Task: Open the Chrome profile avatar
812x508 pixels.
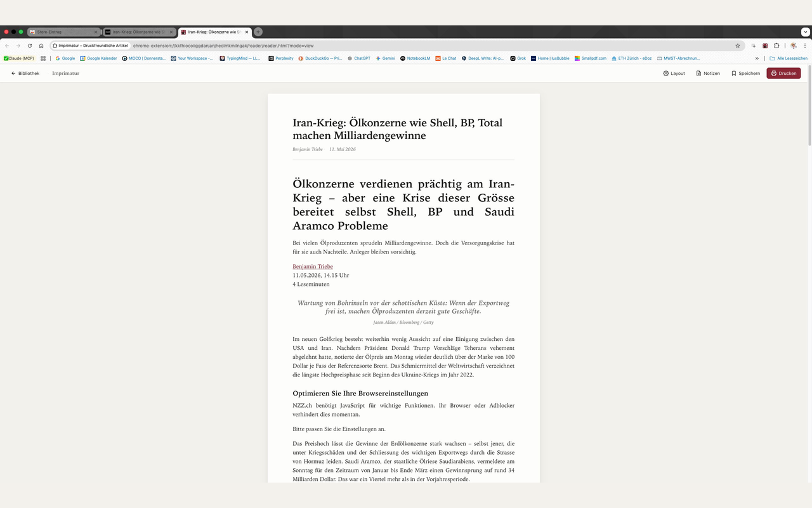Action: coord(794,46)
